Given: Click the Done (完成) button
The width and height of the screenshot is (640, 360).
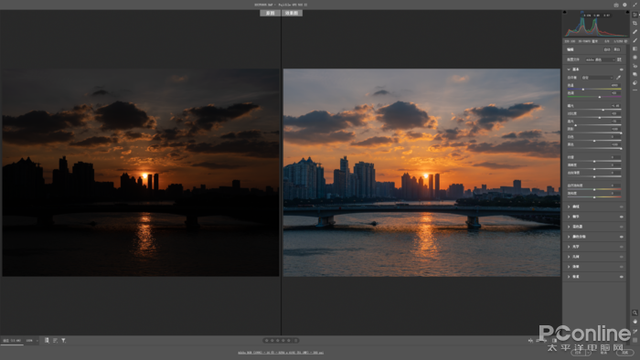Looking at the screenshot, I should click(x=625, y=352).
